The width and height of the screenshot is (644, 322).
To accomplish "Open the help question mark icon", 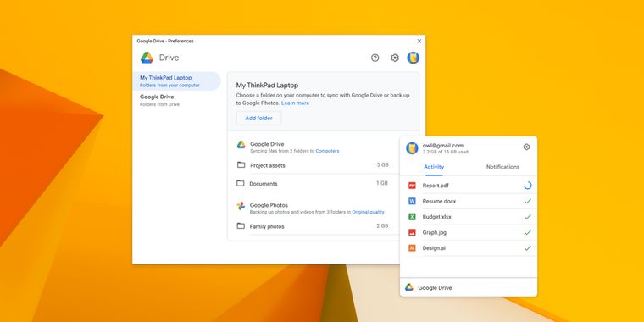I will (x=375, y=58).
